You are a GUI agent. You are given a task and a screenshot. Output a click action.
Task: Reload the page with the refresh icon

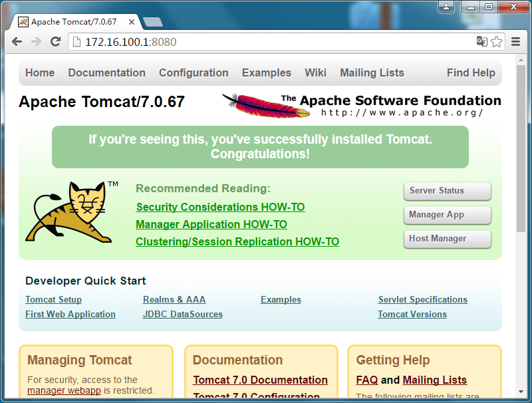click(56, 41)
